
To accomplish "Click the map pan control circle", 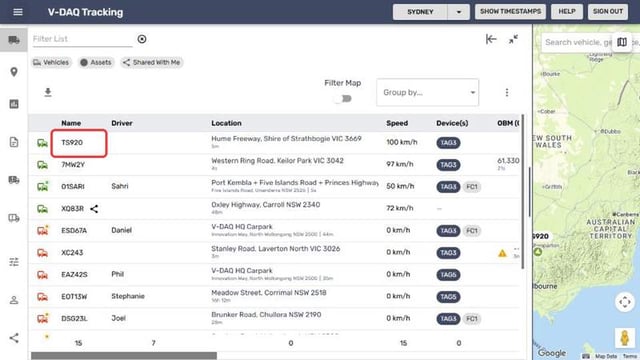I will point(624,302).
